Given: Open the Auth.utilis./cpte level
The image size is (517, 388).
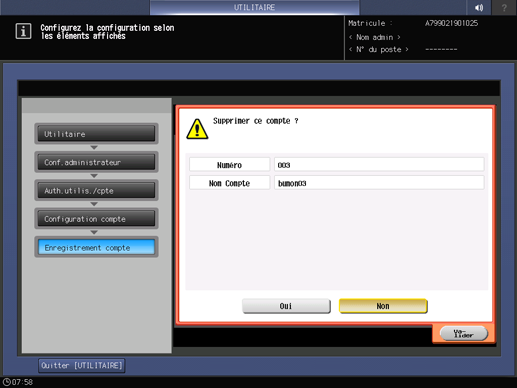Looking at the screenshot, I should pyautogui.click(x=96, y=191).
